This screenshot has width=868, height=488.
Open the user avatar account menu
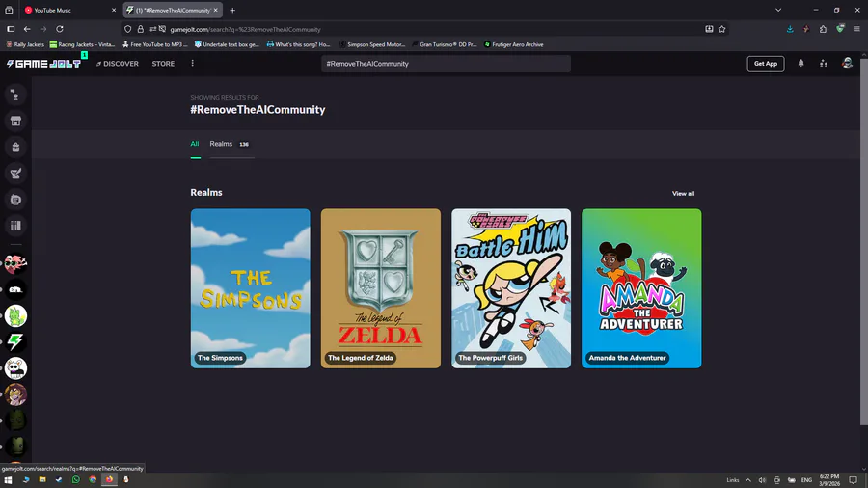pyautogui.click(x=847, y=63)
